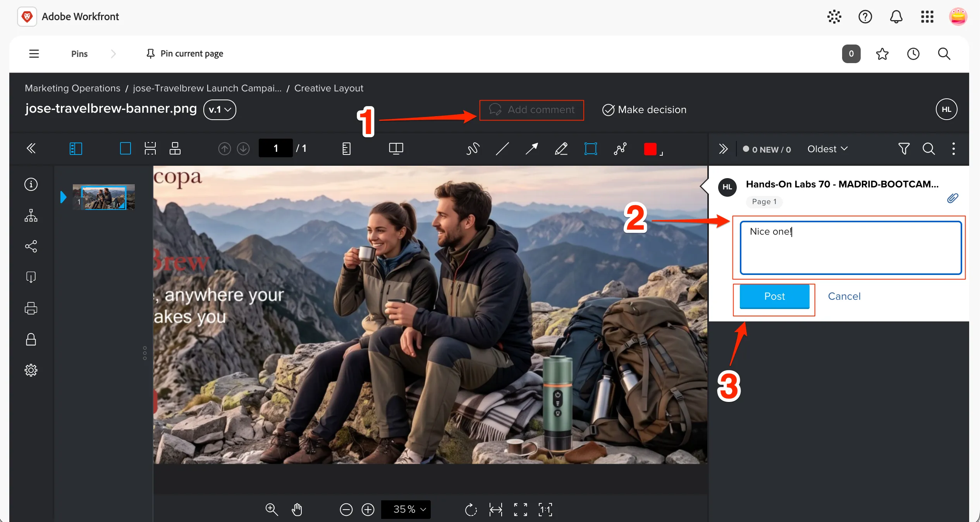The height and width of the screenshot is (522, 980).
Task: Switch to continuous page view
Action: coord(150,149)
